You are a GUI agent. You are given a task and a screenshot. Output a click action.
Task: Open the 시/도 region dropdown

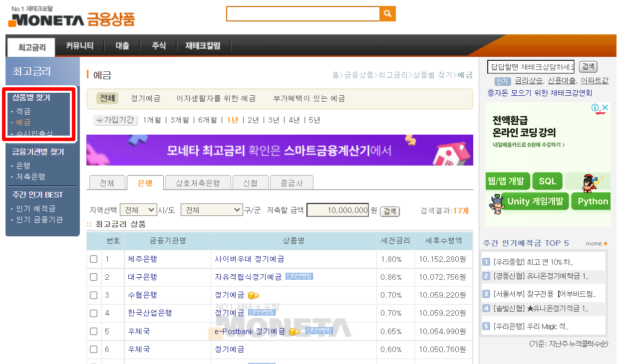[138, 210]
